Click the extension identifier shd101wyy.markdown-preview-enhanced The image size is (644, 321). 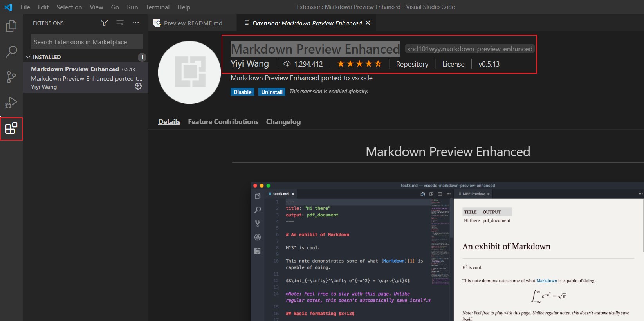pyautogui.click(x=470, y=49)
